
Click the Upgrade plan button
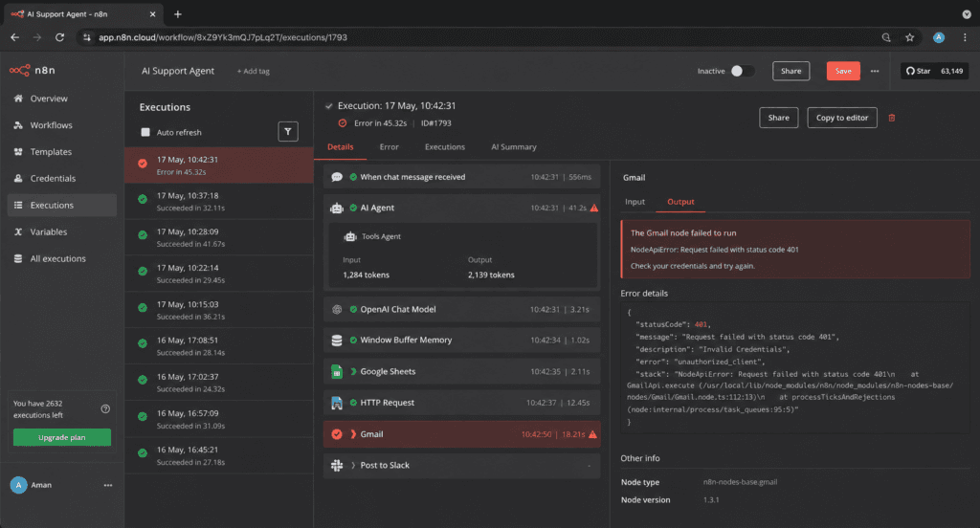62,437
